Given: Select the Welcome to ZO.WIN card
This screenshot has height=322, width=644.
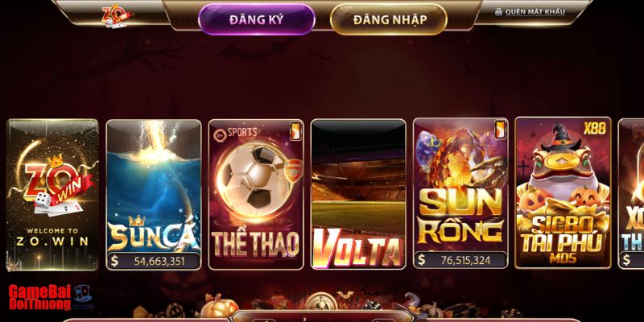Looking at the screenshot, I should 52,195.
